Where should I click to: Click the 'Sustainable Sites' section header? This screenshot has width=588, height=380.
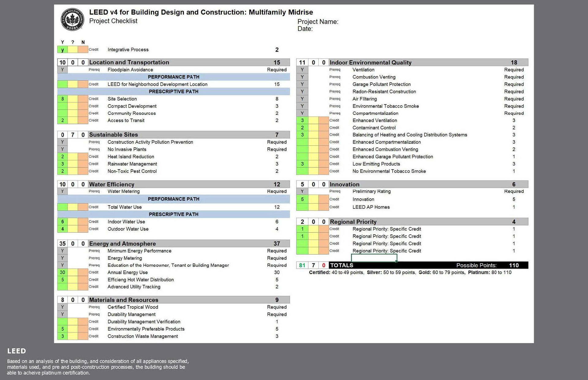tap(113, 135)
